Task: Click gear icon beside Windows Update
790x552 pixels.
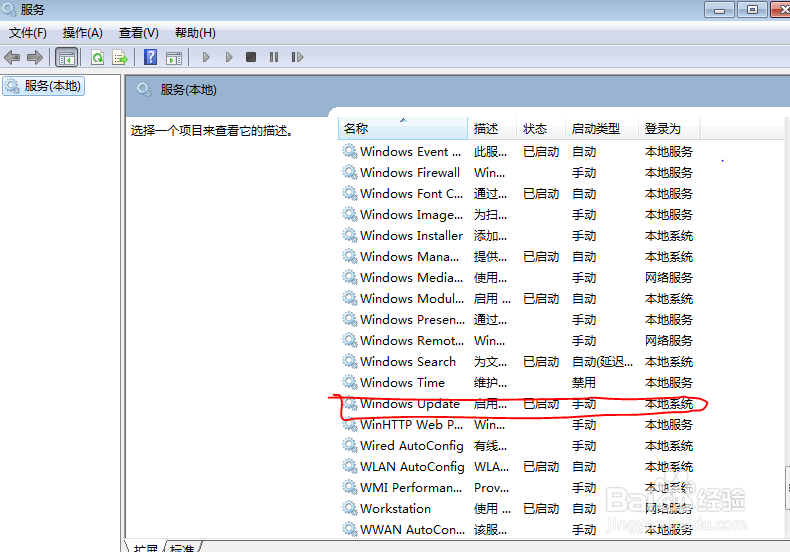Action: [350, 403]
